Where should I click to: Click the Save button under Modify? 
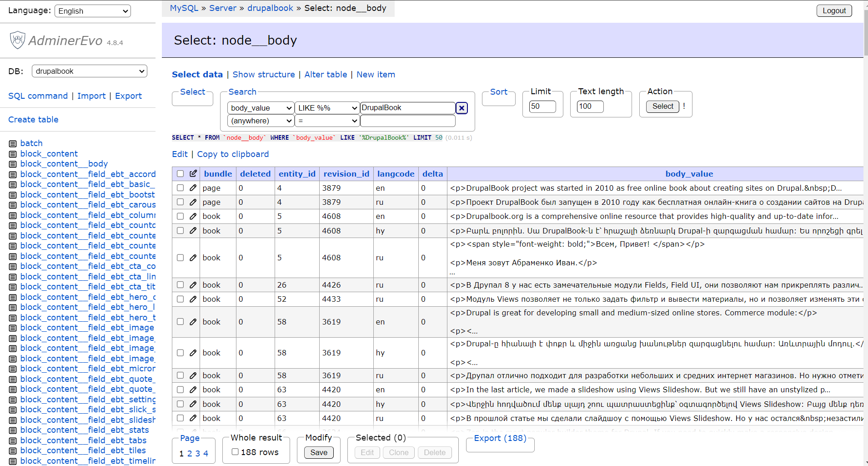(319, 452)
